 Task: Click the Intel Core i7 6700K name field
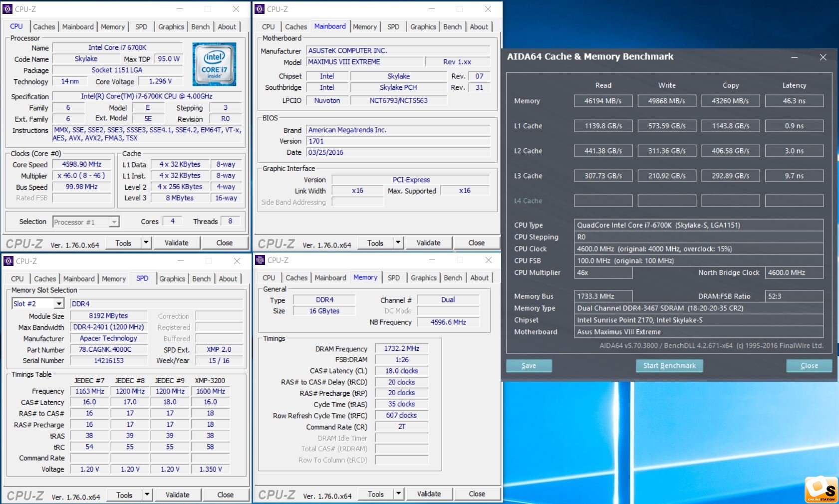pyautogui.click(x=117, y=47)
